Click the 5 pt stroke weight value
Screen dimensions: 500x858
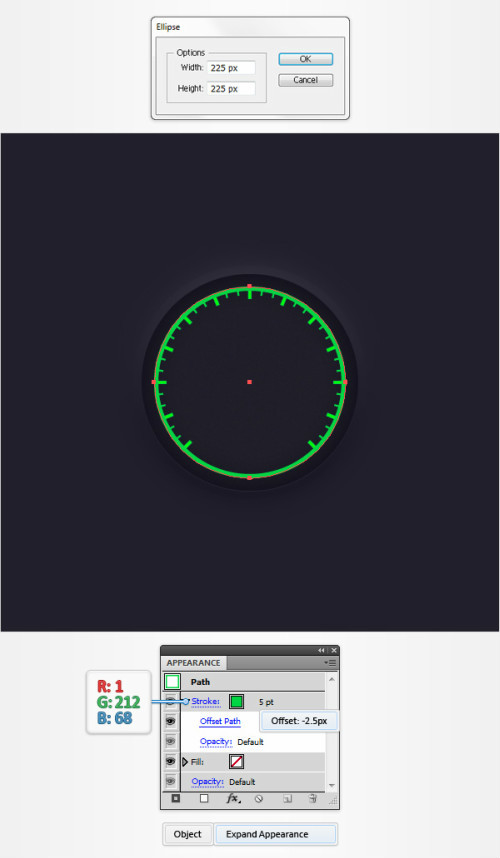(266, 702)
